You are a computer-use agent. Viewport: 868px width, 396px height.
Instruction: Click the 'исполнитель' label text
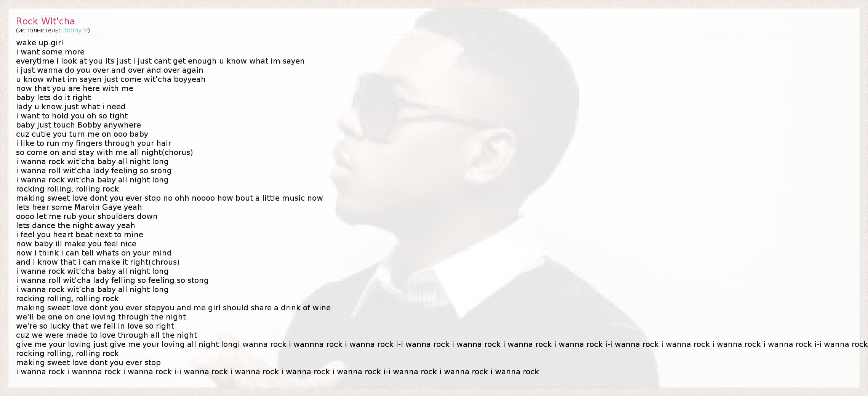38,30
